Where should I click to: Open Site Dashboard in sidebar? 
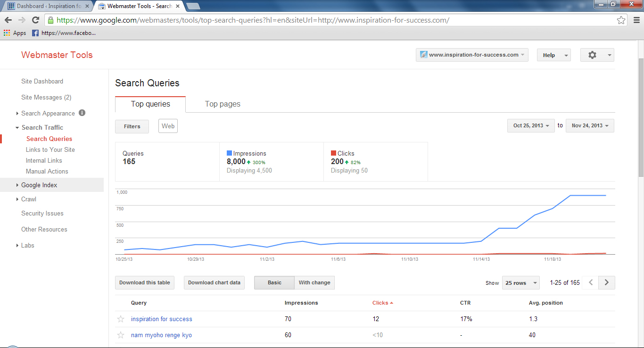click(x=42, y=81)
